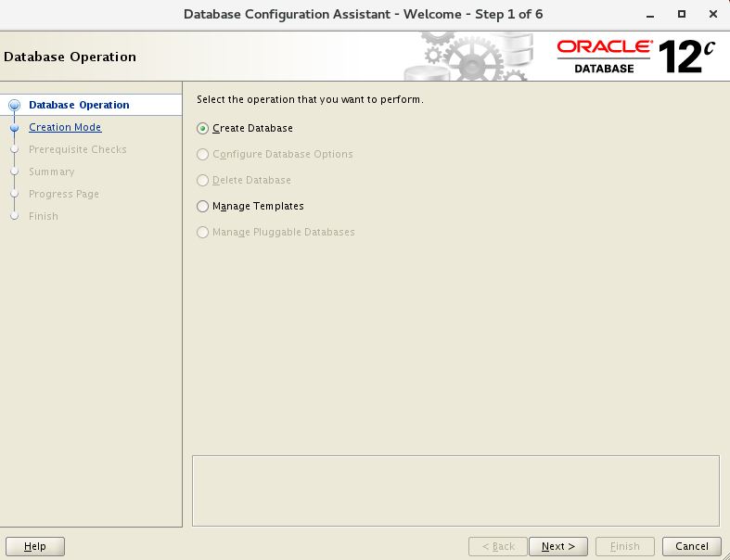The image size is (730, 560).
Task: Open the Help button
Action: (35, 546)
